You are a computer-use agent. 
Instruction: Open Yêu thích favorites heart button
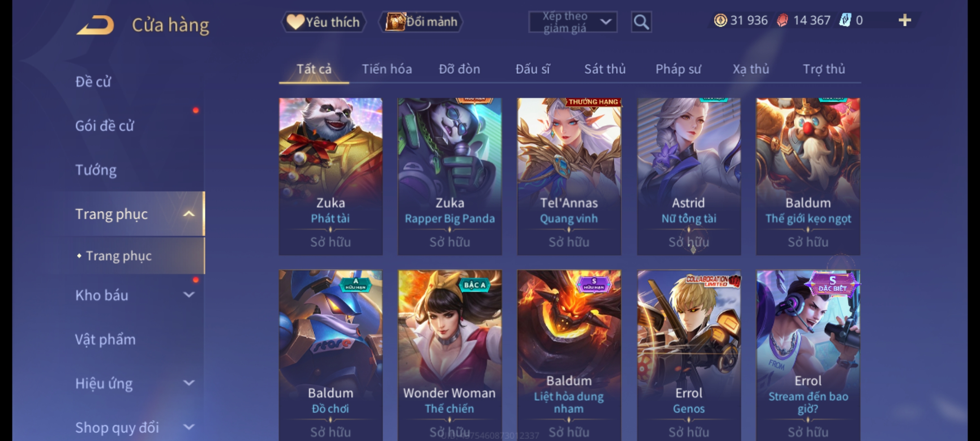point(323,22)
